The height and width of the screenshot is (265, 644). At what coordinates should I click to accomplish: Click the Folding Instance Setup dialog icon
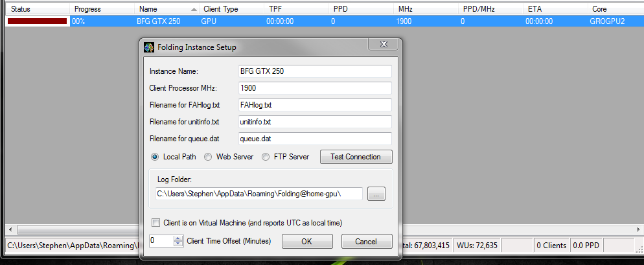click(148, 47)
